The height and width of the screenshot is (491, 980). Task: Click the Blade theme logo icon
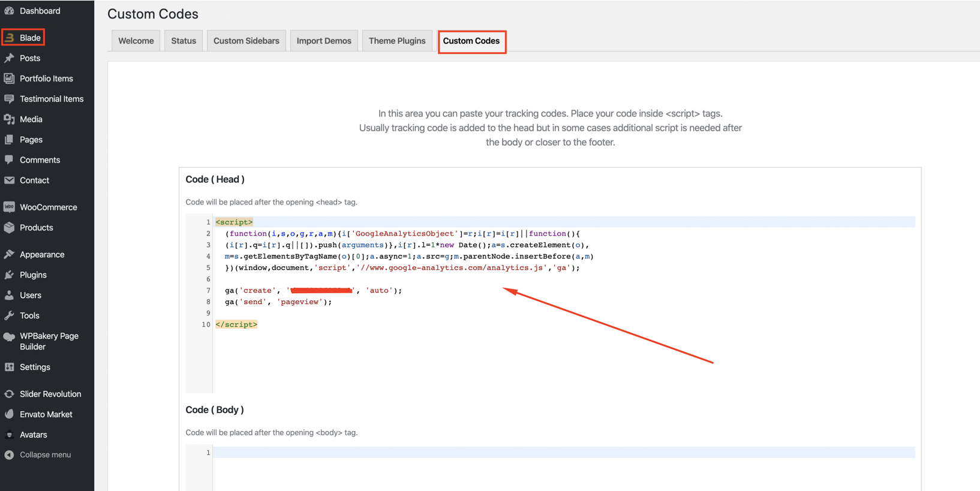pyautogui.click(x=10, y=38)
